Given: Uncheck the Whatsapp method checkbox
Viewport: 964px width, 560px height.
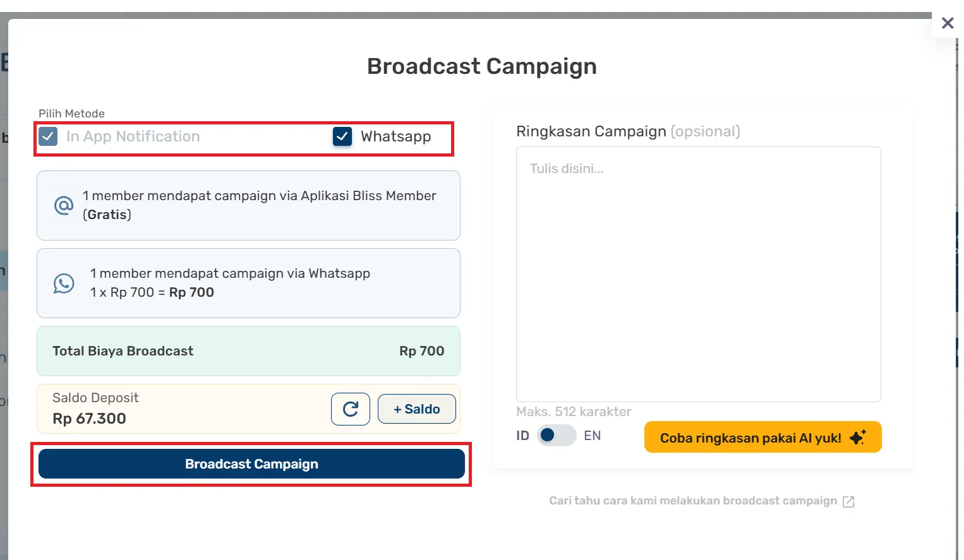Looking at the screenshot, I should coord(342,136).
